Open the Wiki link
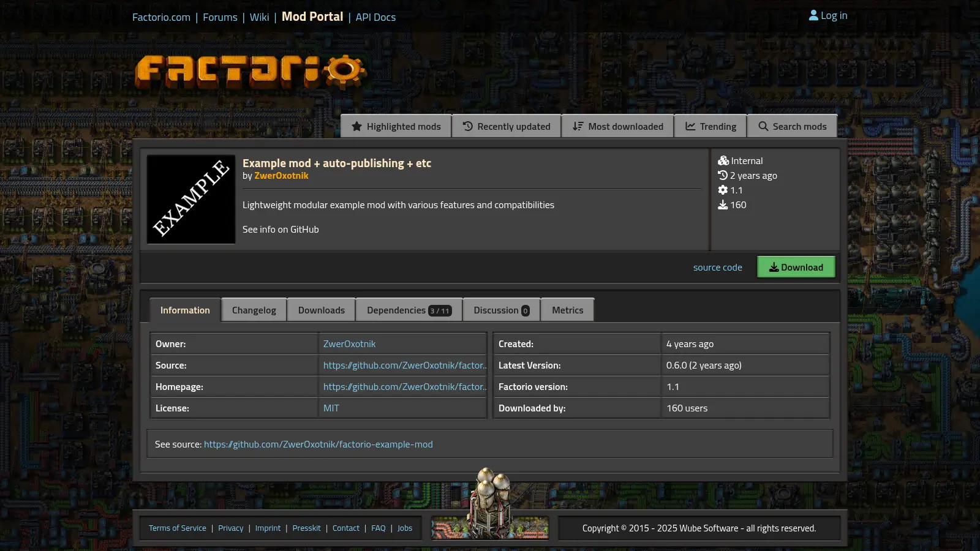980x551 pixels. [x=259, y=17]
